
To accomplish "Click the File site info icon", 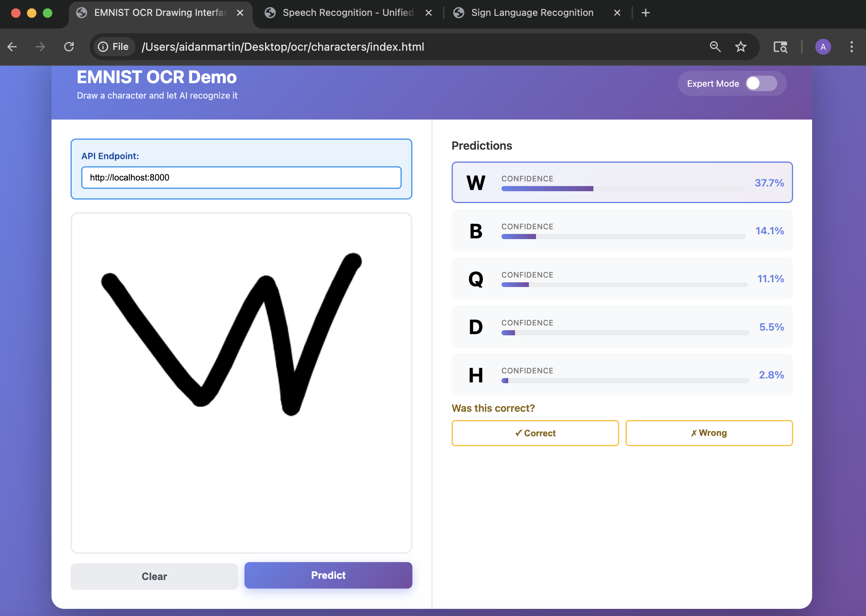I will click(114, 47).
